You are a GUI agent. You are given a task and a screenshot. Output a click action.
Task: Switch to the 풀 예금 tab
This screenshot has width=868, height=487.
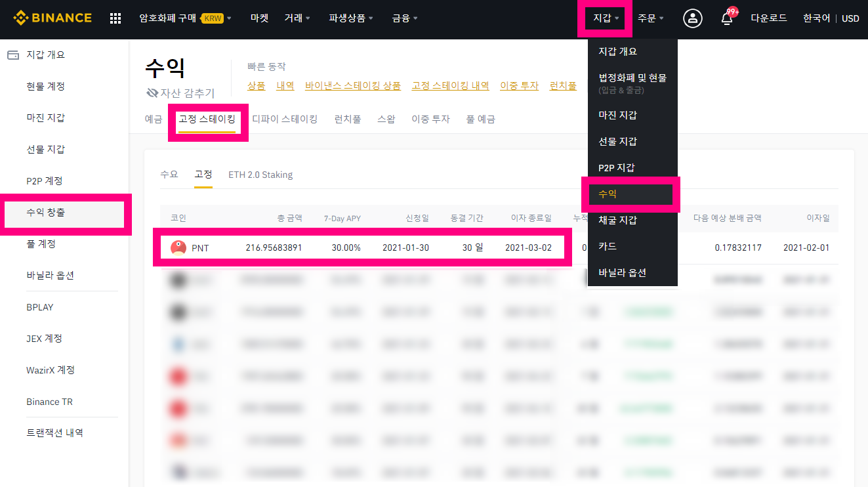coord(480,119)
